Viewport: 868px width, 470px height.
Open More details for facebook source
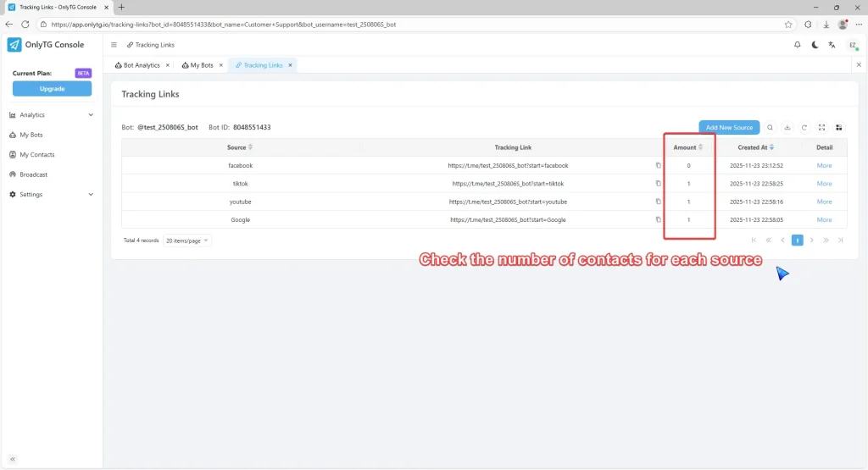click(824, 165)
